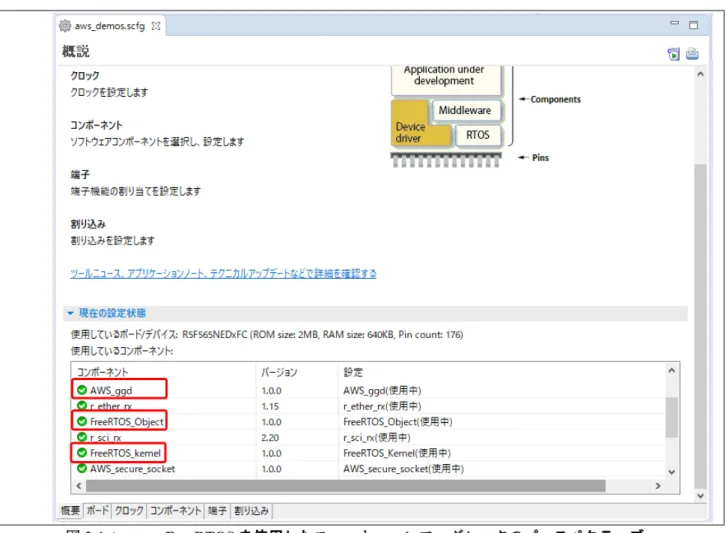Click green check icon for FreeRTOS_Object
This screenshot has width=726, height=533.
[x=82, y=421]
